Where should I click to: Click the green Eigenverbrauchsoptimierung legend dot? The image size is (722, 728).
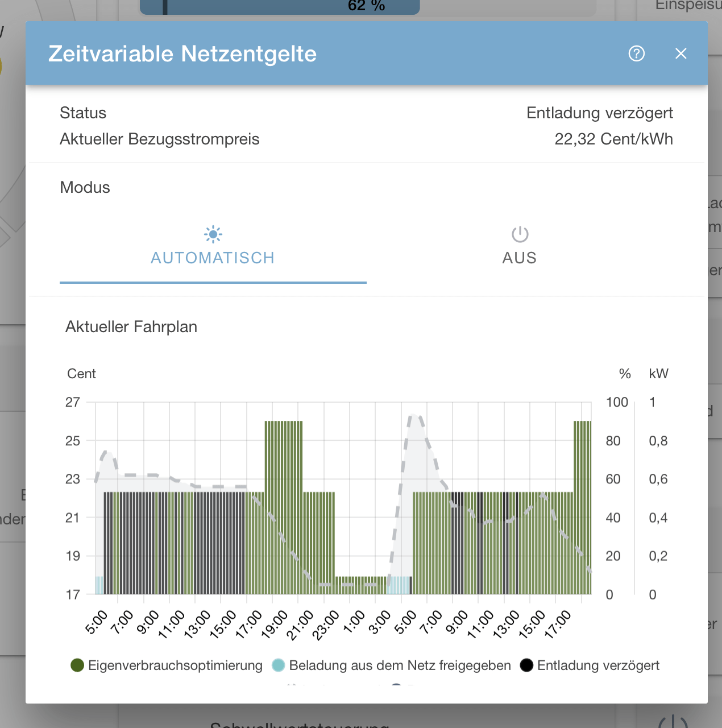tap(77, 665)
